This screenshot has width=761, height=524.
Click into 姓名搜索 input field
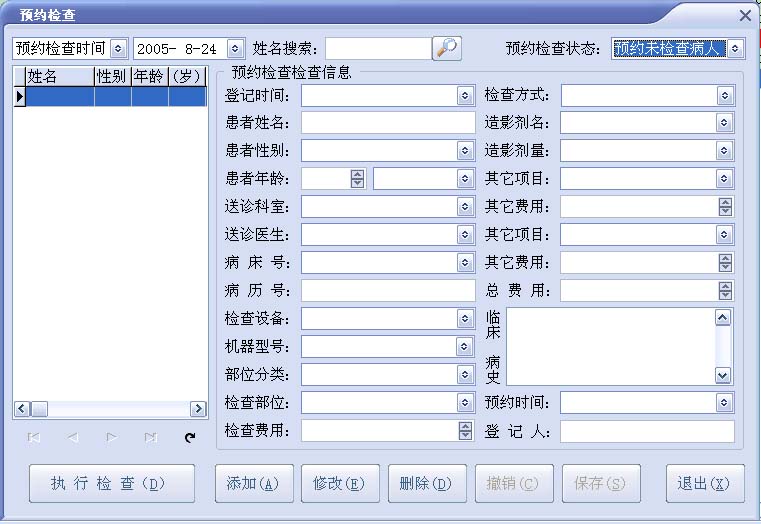click(x=379, y=49)
